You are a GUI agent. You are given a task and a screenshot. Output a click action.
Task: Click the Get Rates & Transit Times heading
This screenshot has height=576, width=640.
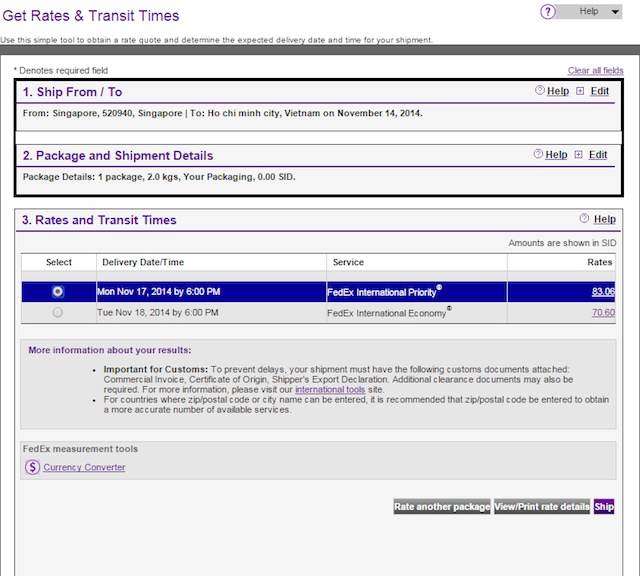[91, 16]
